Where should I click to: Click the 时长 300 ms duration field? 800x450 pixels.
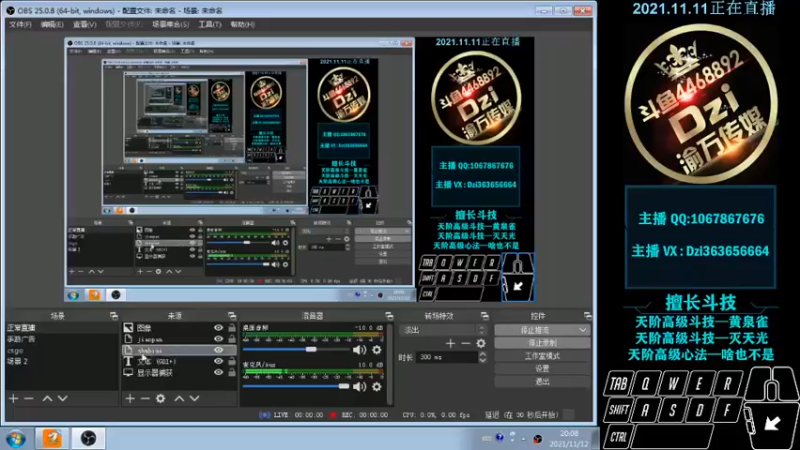coord(447,357)
